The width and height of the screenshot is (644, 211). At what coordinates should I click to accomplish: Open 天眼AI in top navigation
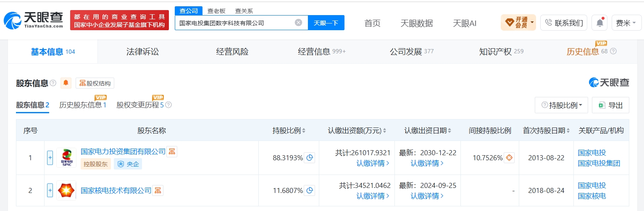[x=465, y=23]
